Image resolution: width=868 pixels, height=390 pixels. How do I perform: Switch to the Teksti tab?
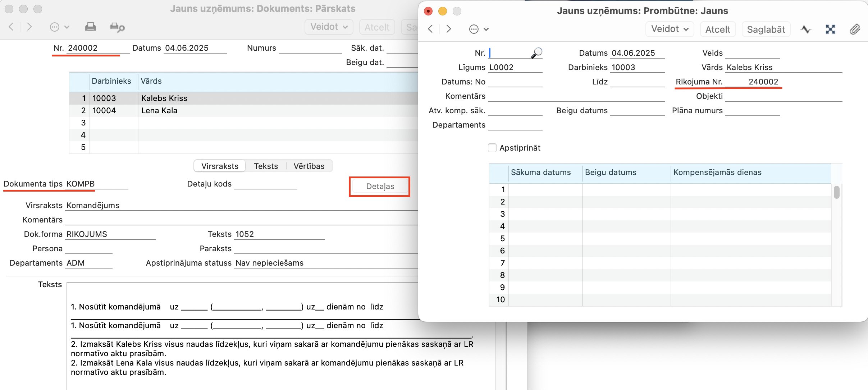(x=266, y=166)
